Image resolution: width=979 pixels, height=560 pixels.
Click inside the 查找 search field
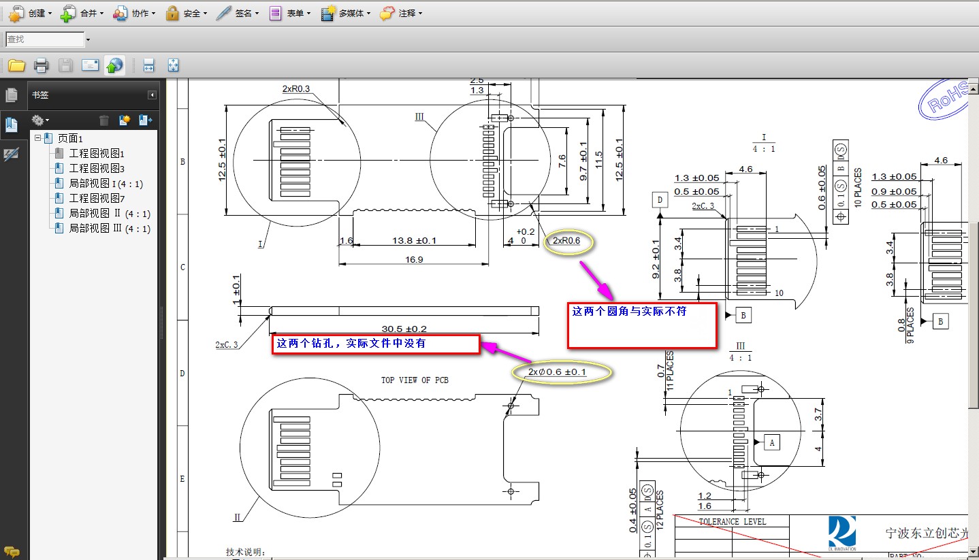[x=45, y=39]
